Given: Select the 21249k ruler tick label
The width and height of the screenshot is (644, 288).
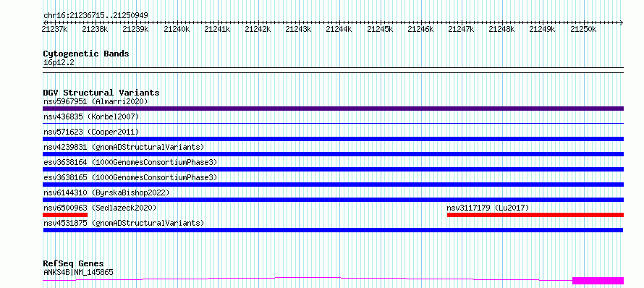Looking at the screenshot, I should 543,29.
